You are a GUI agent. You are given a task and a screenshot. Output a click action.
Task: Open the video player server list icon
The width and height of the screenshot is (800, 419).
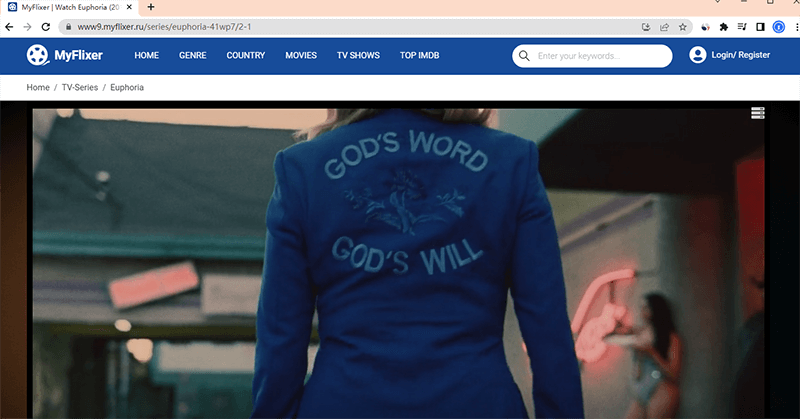[758, 113]
